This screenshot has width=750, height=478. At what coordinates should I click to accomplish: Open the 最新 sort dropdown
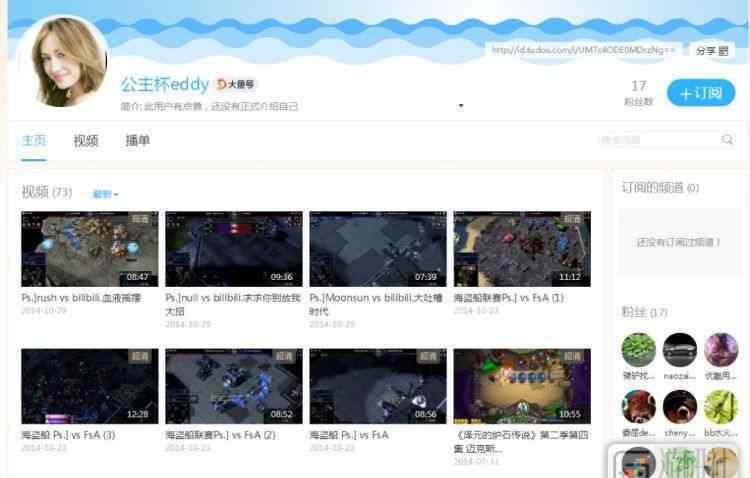point(105,194)
